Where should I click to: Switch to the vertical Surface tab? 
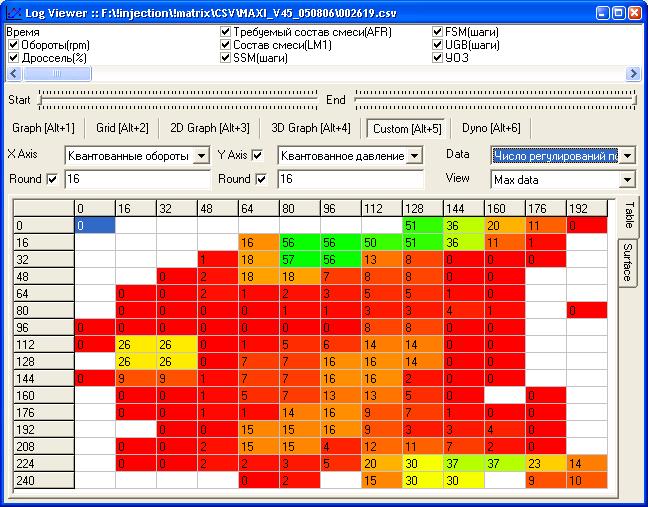click(x=628, y=260)
